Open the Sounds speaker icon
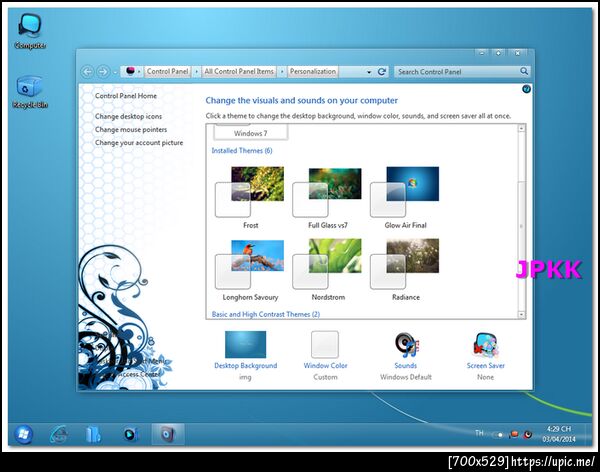This screenshot has height=472, width=600. 406,344
